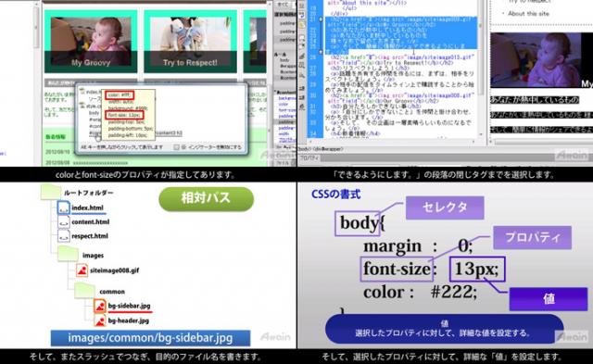The width and height of the screenshot is (593, 364).
Task: Click the content.html file name
Action: (91, 222)
